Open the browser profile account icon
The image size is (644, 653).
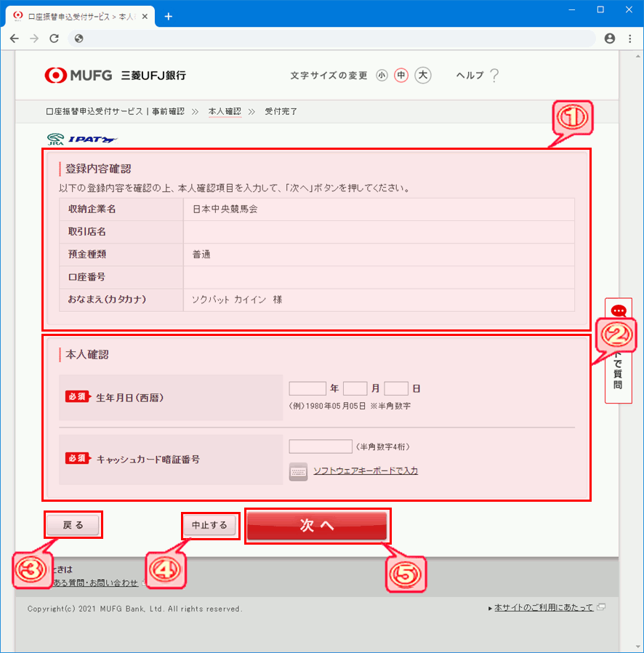click(x=609, y=39)
